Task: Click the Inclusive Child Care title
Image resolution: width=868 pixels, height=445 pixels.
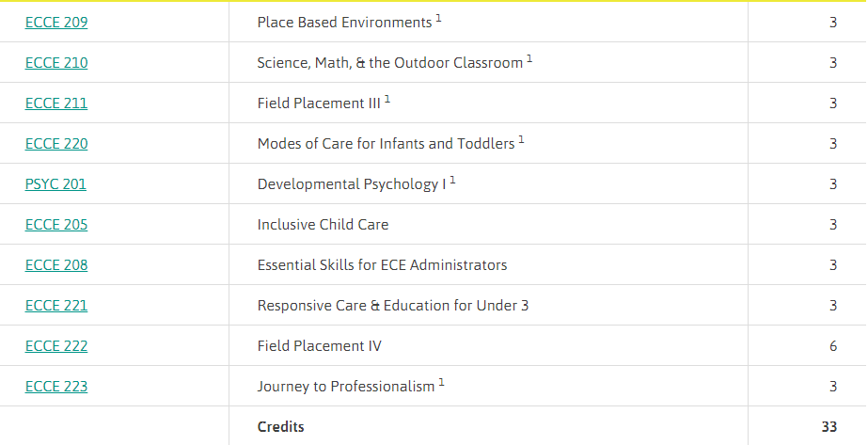Action: click(323, 225)
